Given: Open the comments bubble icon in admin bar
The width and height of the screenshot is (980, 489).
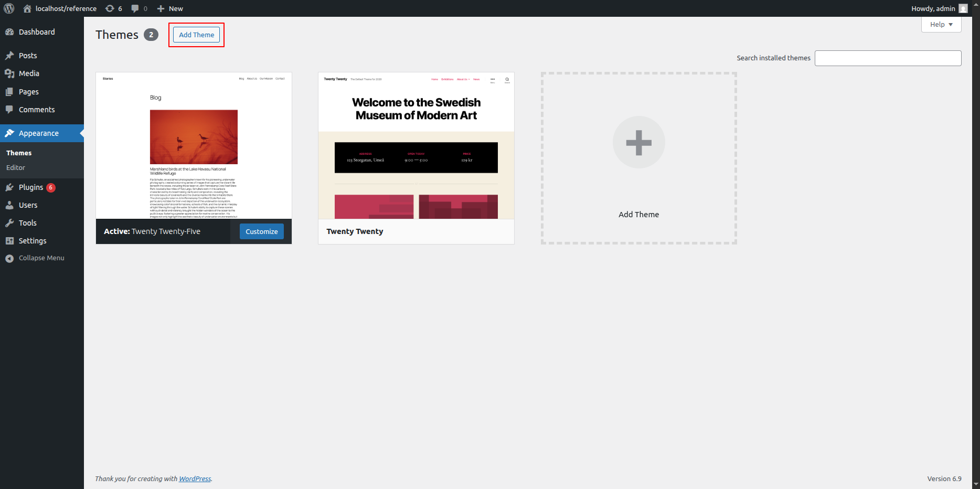Looking at the screenshot, I should point(135,8).
